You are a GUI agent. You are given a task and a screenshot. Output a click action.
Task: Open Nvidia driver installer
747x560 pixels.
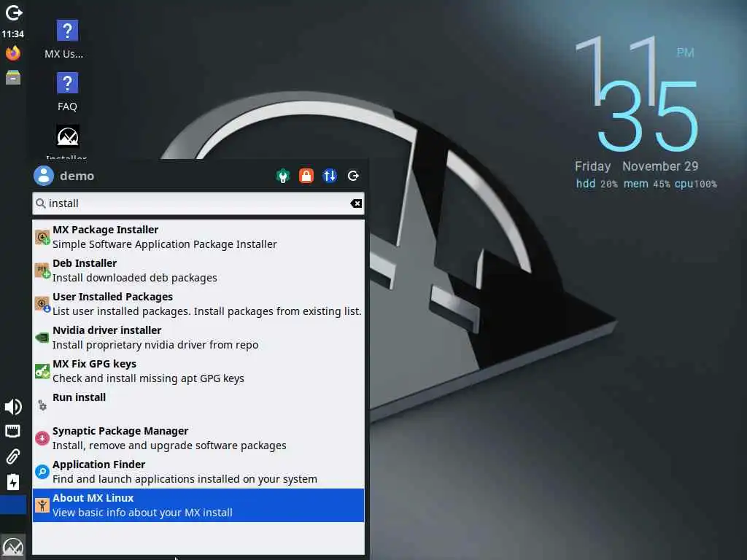tap(198, 337)
